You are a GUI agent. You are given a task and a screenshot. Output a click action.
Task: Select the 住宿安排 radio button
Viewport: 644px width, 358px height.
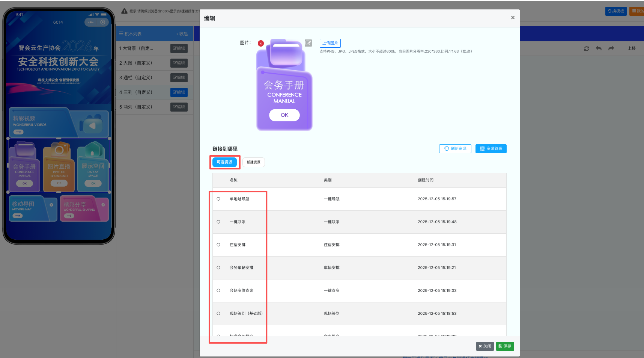(218, 245)
